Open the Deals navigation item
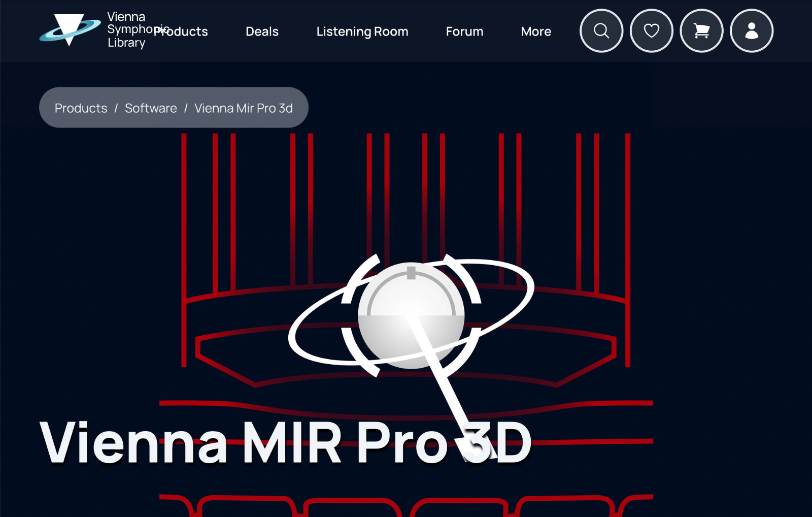This screenshot has height=517, width=812. (262, 31)
